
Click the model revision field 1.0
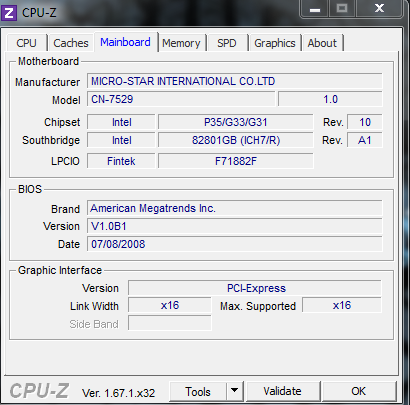[x=330, y=99]
